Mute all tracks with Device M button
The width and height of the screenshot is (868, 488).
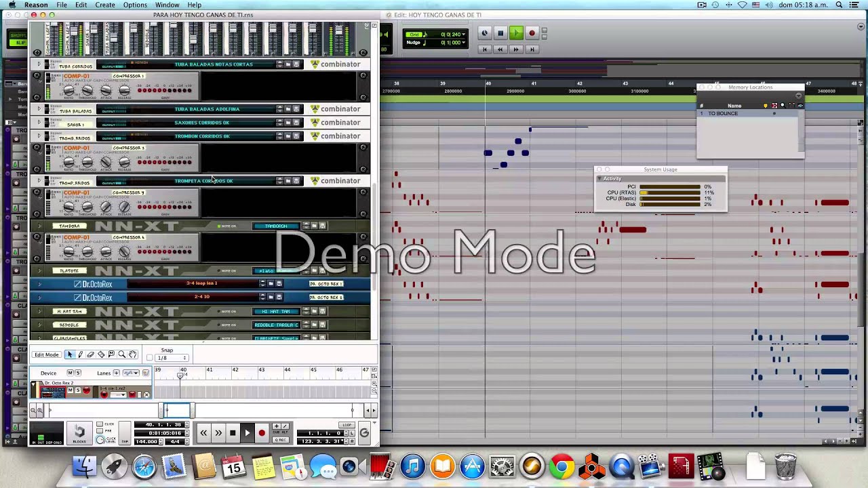[x=71, y=373]
